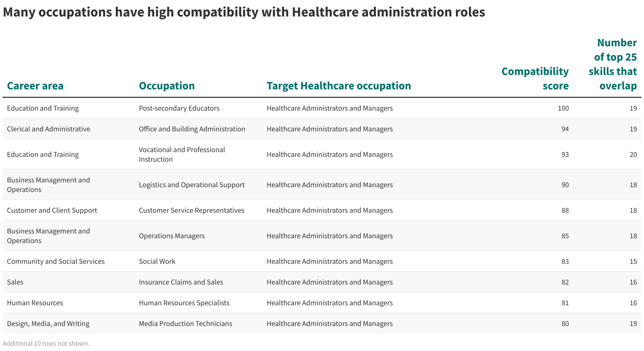
Task: Sort by the Occupation column header
Action: click(x=167, y=86)
